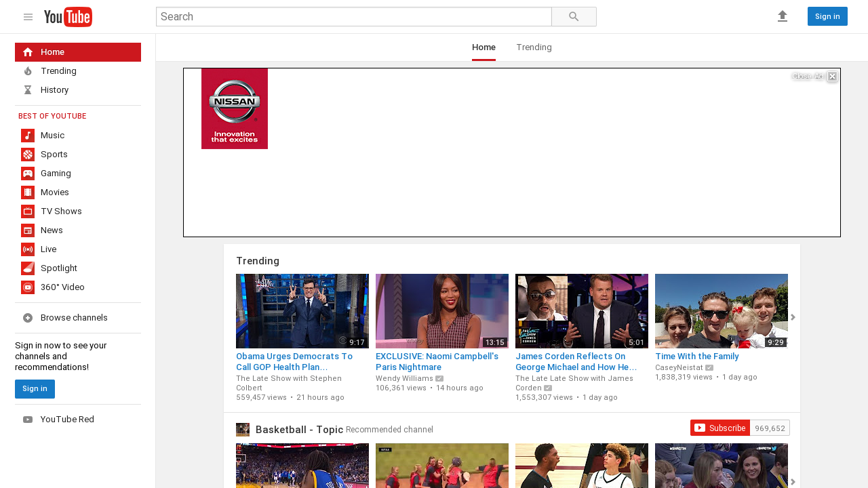Image resolution: width=868 pixels, height=488 pixels.
Task: Click the YouTube Red play icon
Action: click(28, 420)
